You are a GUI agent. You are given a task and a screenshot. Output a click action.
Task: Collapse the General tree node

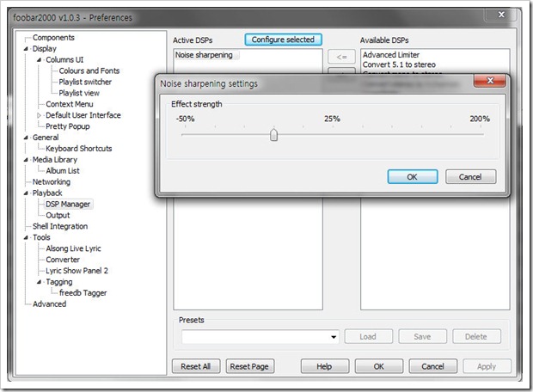click(x=26, y=138)
